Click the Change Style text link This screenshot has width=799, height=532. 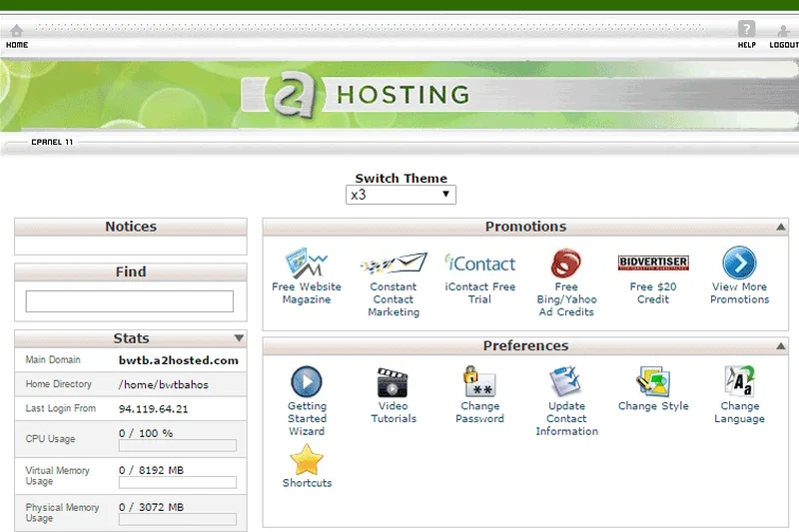coord(653,406)
